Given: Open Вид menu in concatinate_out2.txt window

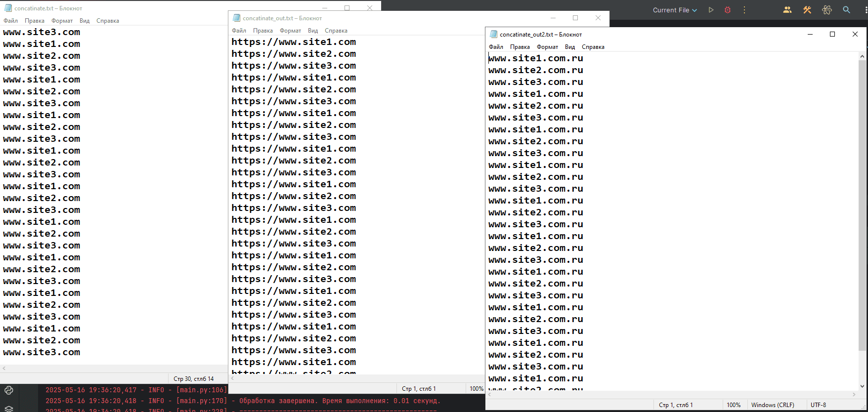Looking at the screenshot, I should (x=570, y=47).
